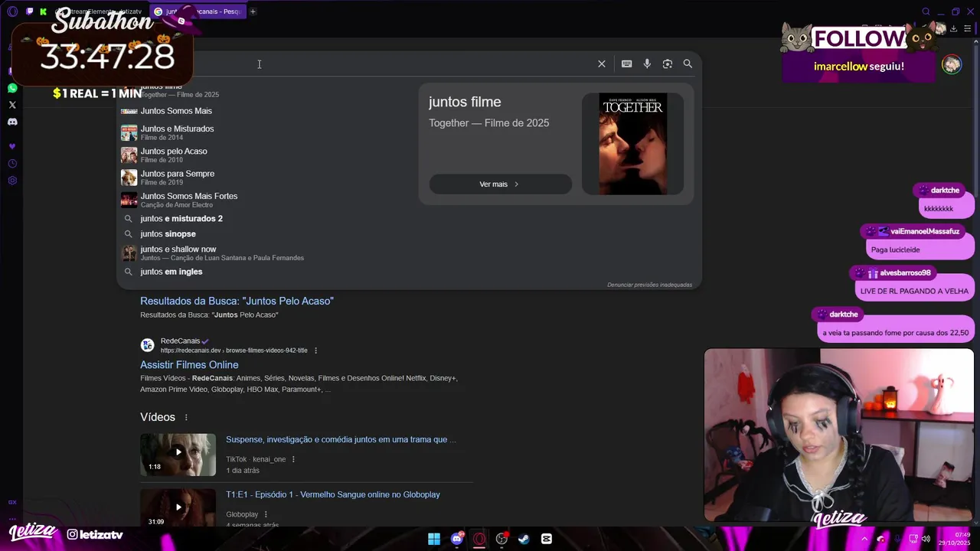
Task: Open 'Resultados da Busca: Juntos Pelo Acaso'
Action: point(237,301)
